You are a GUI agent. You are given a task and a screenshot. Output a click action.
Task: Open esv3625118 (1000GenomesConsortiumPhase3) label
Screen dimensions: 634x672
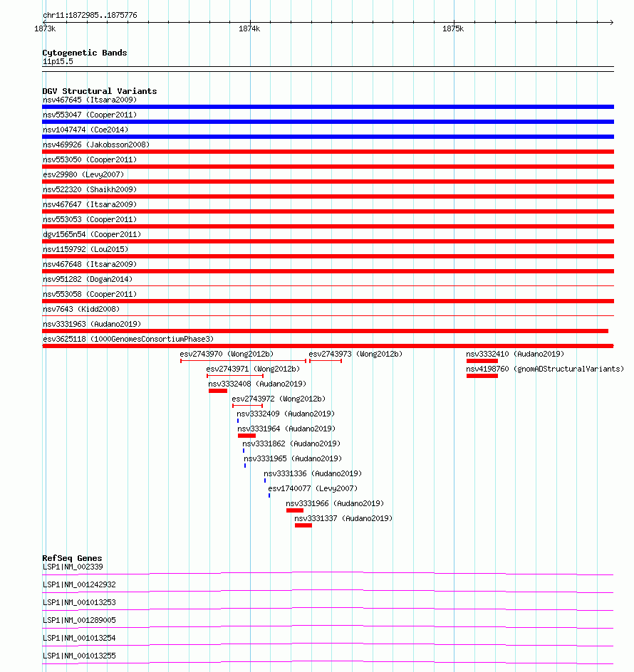point(128,340)
